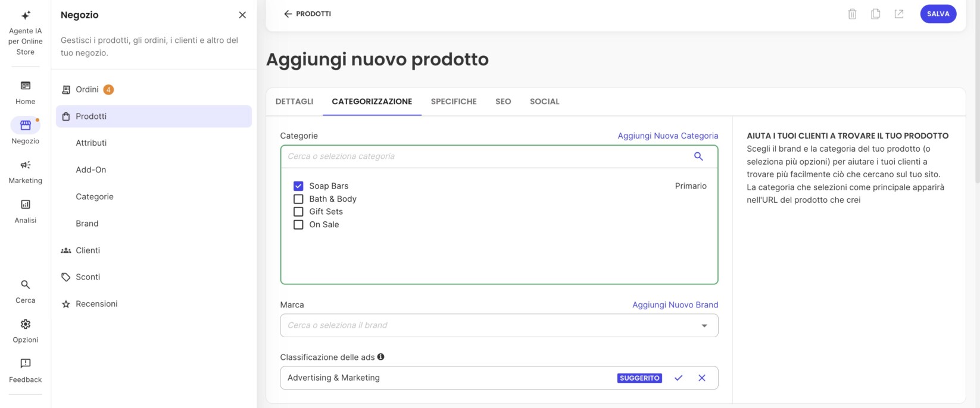Focus the Cerca o seleziona il brand field
The height and width of the screenshot is (408, 980).
coord(499,325)
